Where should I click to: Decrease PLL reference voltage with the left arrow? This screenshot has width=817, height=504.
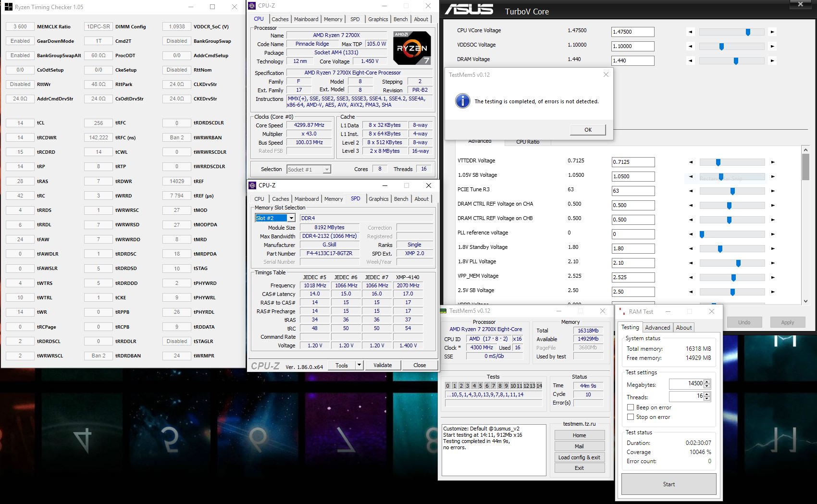[691, 234]
